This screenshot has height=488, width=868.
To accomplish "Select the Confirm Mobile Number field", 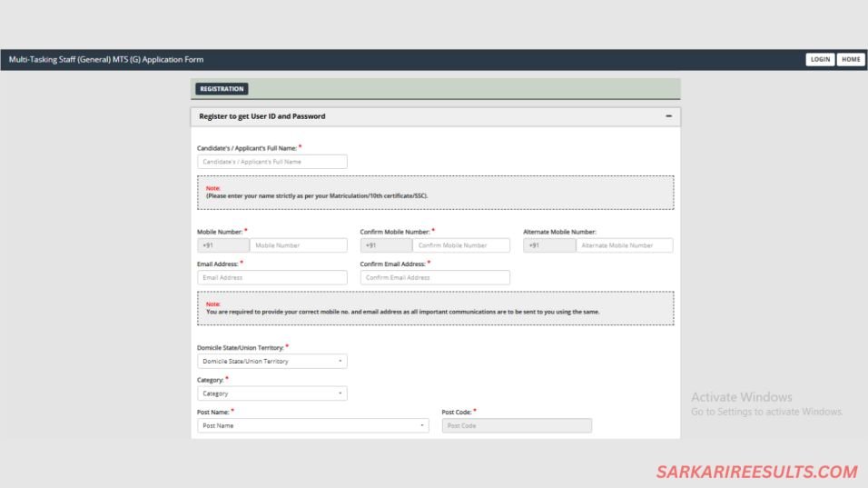I will [461, 245].
